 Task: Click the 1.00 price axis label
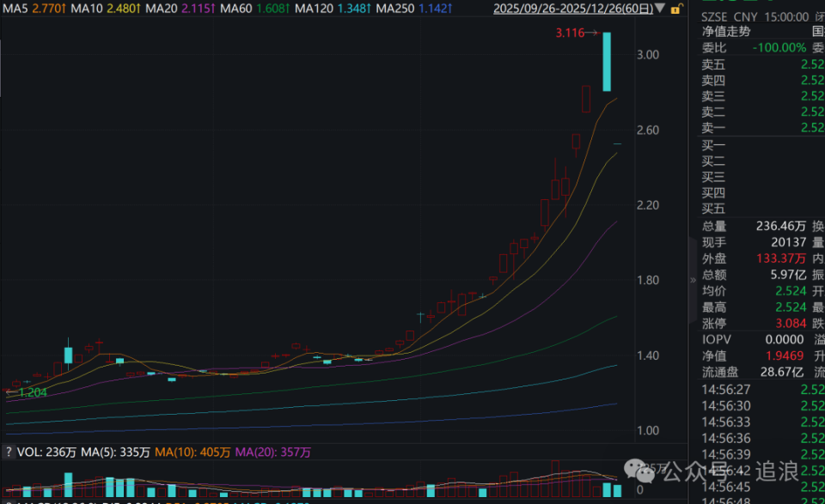[x=648, y=430]
